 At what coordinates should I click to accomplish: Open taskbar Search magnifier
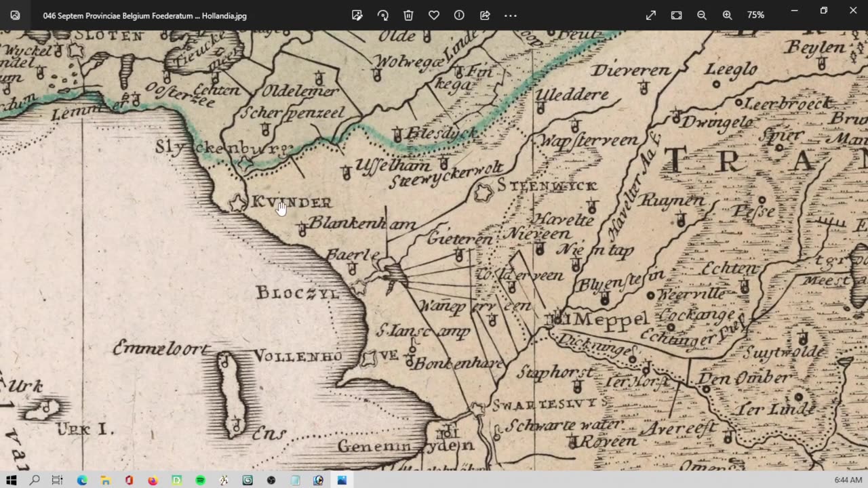pos(35,480)
